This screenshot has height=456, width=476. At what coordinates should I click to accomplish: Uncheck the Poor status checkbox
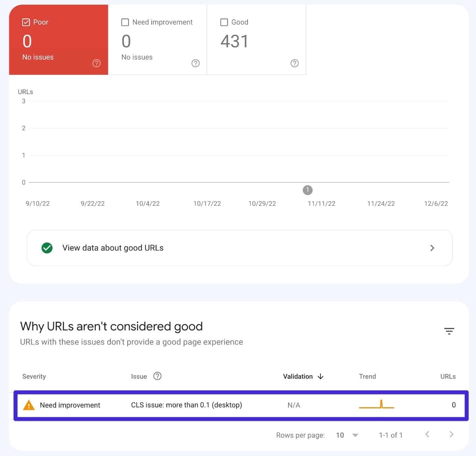tap(26, 22)
